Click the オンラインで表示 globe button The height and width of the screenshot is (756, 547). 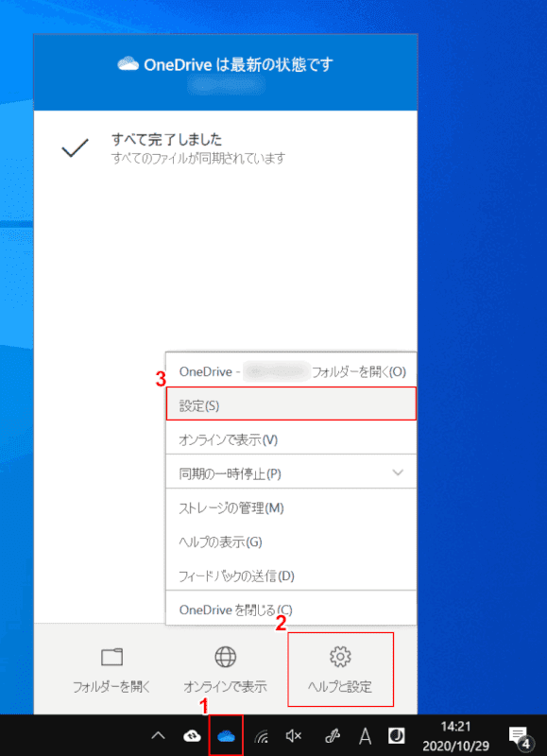[225, 670]
